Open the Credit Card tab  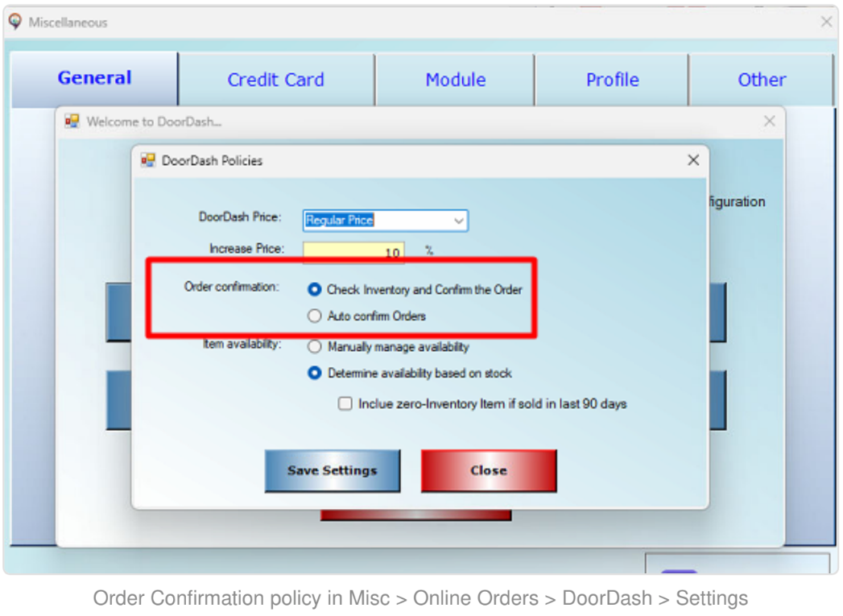point(276,80)
